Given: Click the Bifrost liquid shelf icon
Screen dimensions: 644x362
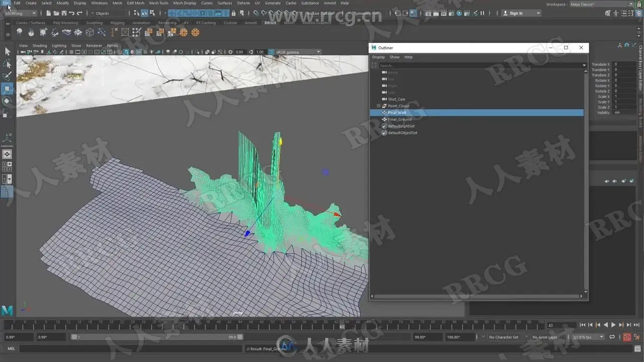Looking at the screenshot, I should 19,32.
